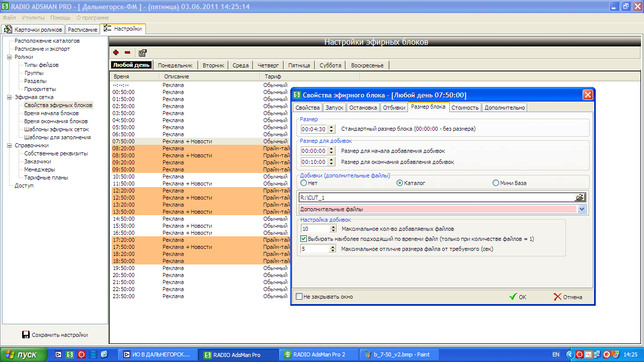Collapse the Справочники tree node

(10, 145)
